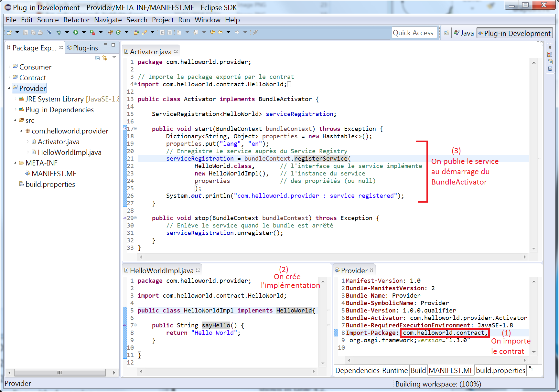Click the Forward navigation arrow
This screenshot has width=559, height=392.
237,32
